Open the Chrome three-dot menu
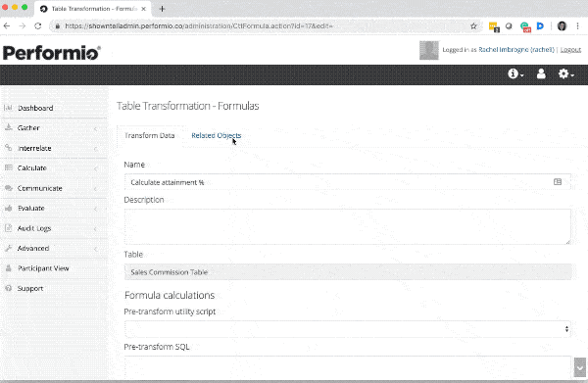Image resolution: width=588 pixels, height=383 pixels. point(577,25)
